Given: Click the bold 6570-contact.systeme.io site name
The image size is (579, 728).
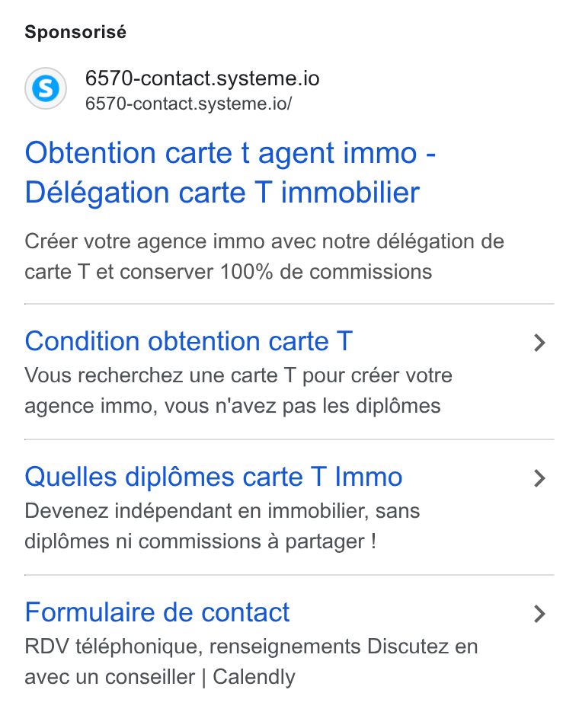Looking at the screenshot, I should click(x=203, y=78).
